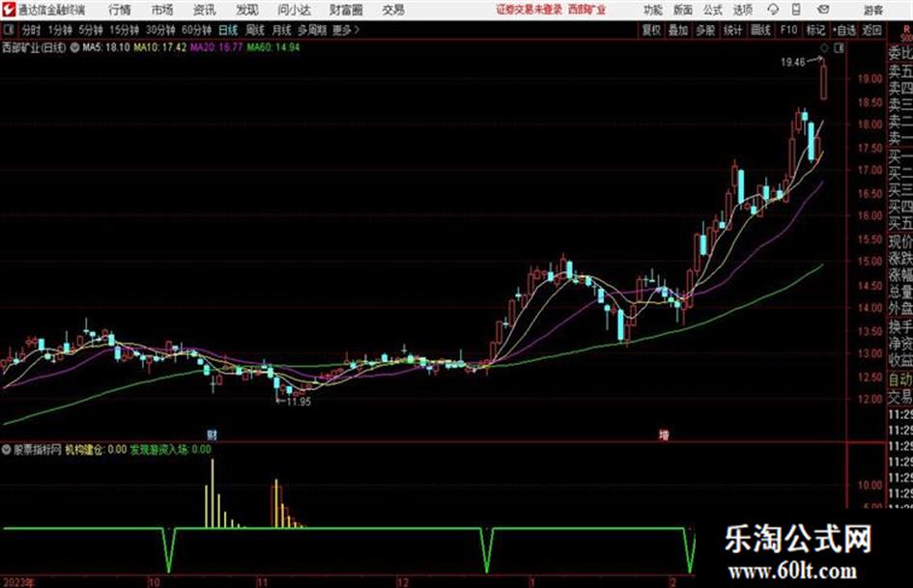Open the customer service headset icon

pos(773,10)
